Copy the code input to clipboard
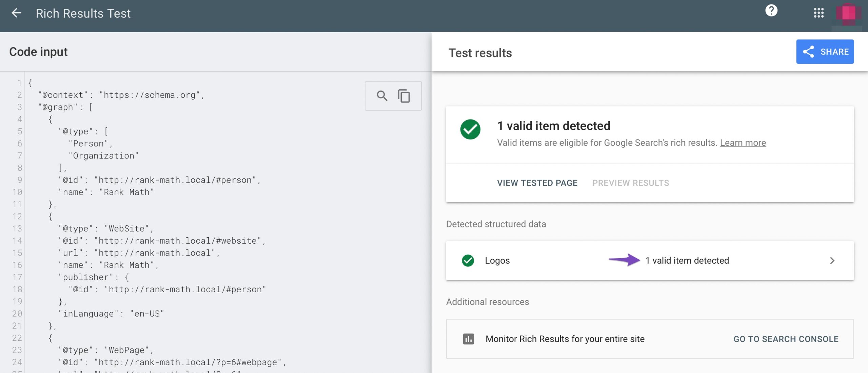This screenshot has height=373, width=868. click(x=404, y=96)
